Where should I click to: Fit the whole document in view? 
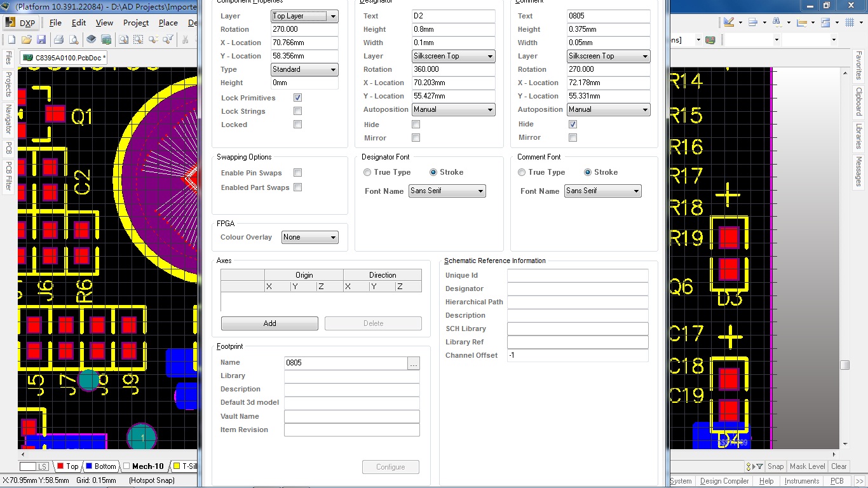pyautogui.click(x=123, y=39)
